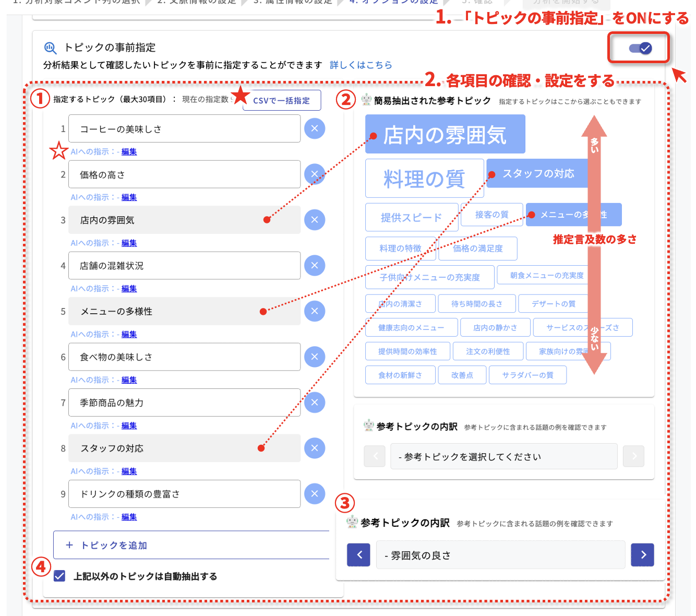Click robot icon next to 簡易抽出された参考トピック
This screenshot has width=696, height=616.
pyautogui.click(x=366, y=100)
